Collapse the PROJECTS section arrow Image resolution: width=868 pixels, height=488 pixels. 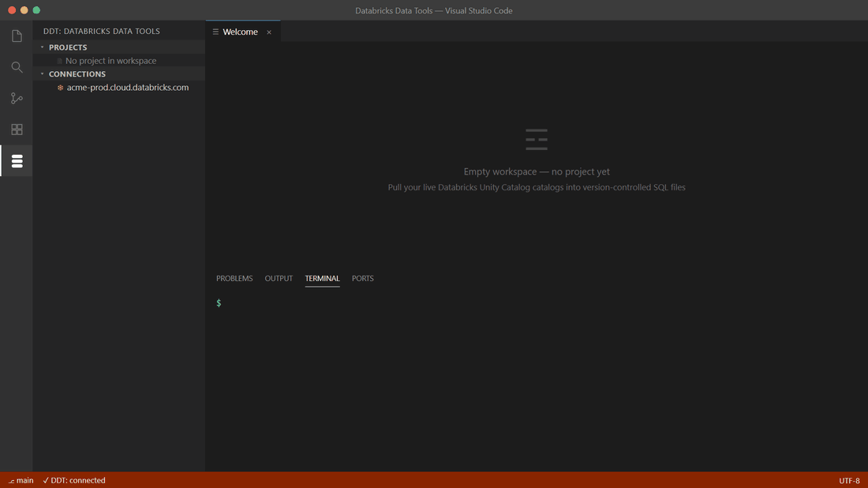pos(42,47)
